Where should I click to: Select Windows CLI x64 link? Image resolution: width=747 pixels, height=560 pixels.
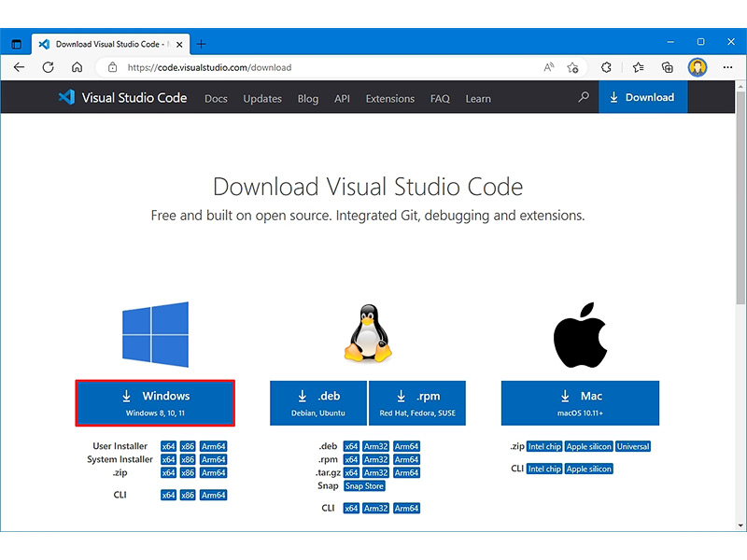168,496
